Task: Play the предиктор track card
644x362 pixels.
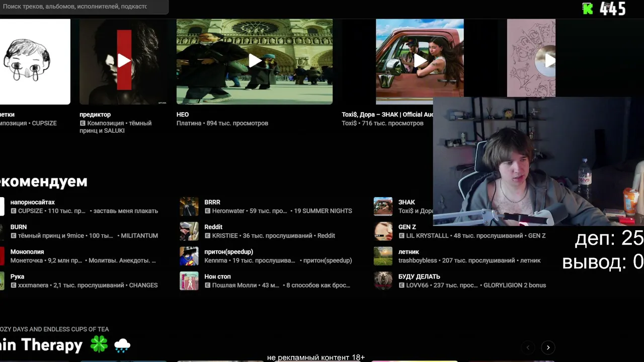Action: click(123, 61)
